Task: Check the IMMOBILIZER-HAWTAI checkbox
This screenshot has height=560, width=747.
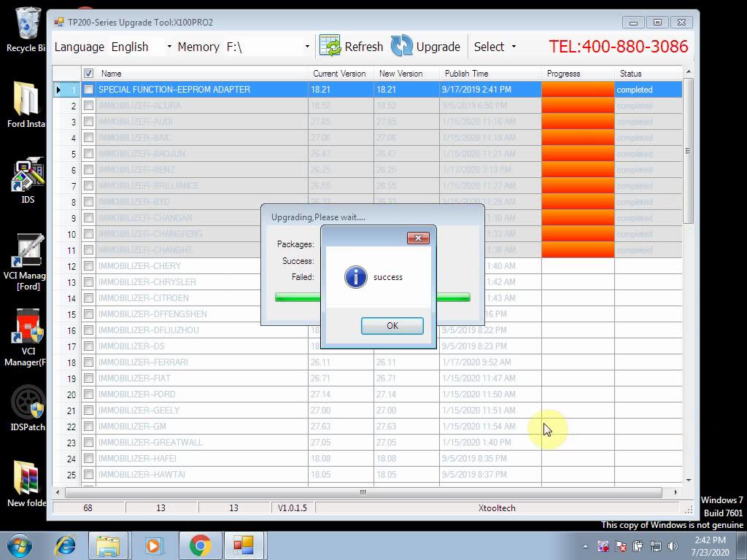Action: (x=88, y=474)
